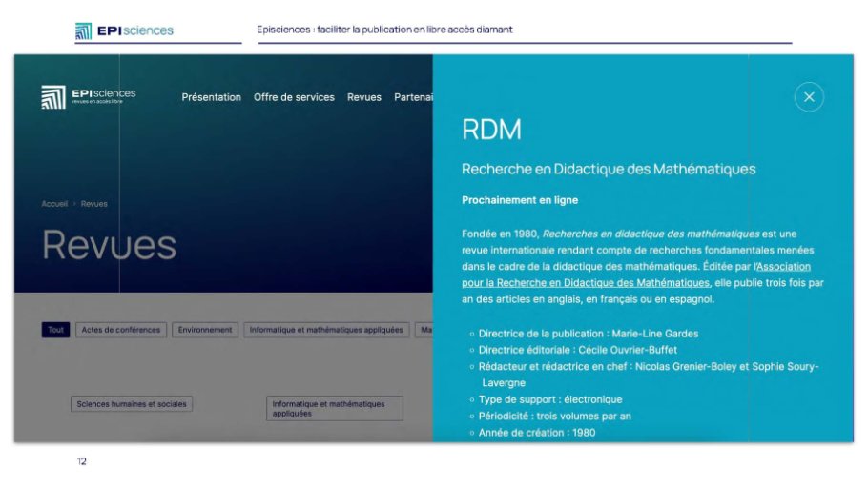Click the Episciences logo in the site header
Screen dimensions: 868x488
89,97
